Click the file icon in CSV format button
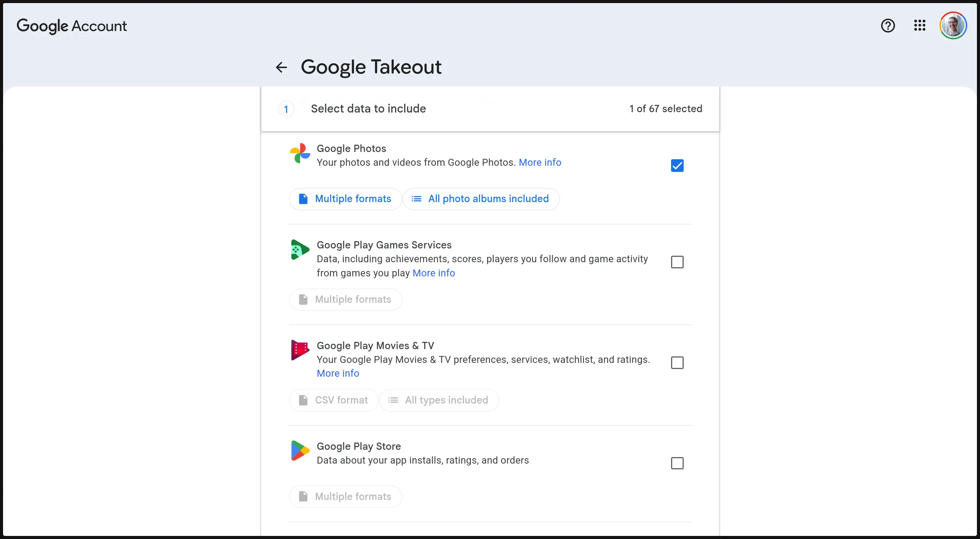The width and height of the screenshot is (980, 539). [303, 400]
